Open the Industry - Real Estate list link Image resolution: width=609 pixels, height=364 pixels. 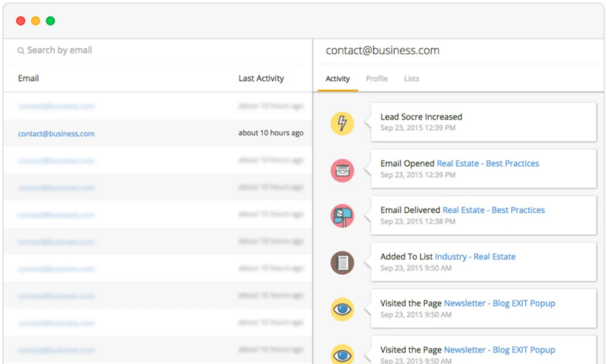tap(475, 257)
